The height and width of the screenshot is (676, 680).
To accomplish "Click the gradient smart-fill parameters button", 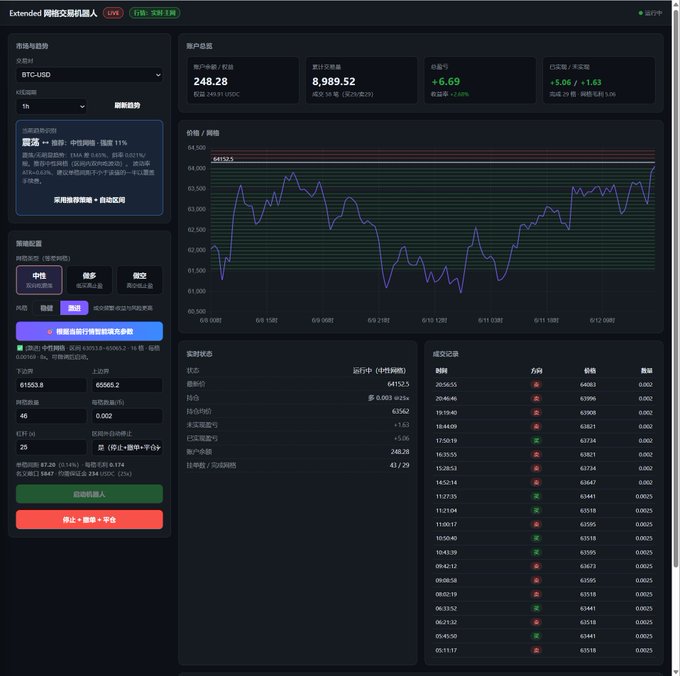I will pyautogui.click(x=89, y=331).
